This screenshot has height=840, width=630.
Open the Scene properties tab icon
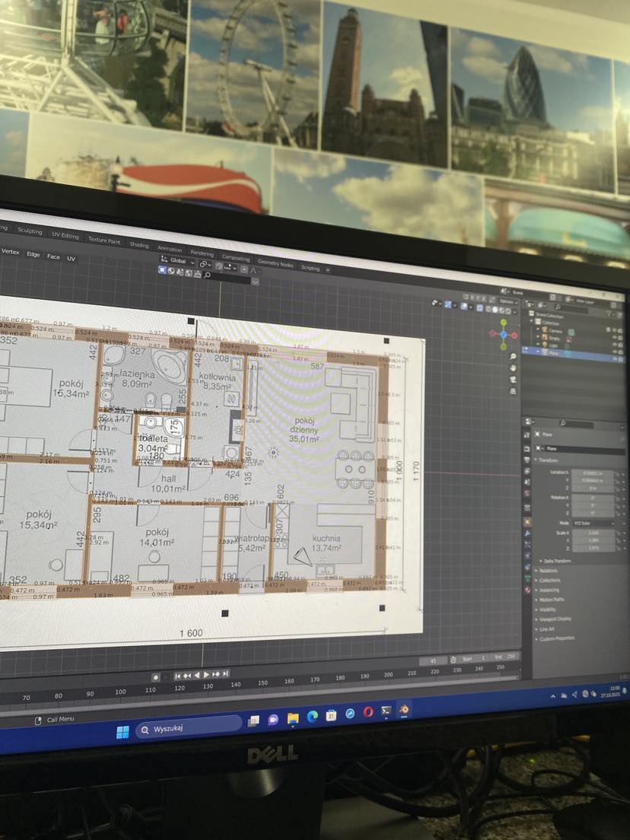pyautogui.click(x=527, y=482)
